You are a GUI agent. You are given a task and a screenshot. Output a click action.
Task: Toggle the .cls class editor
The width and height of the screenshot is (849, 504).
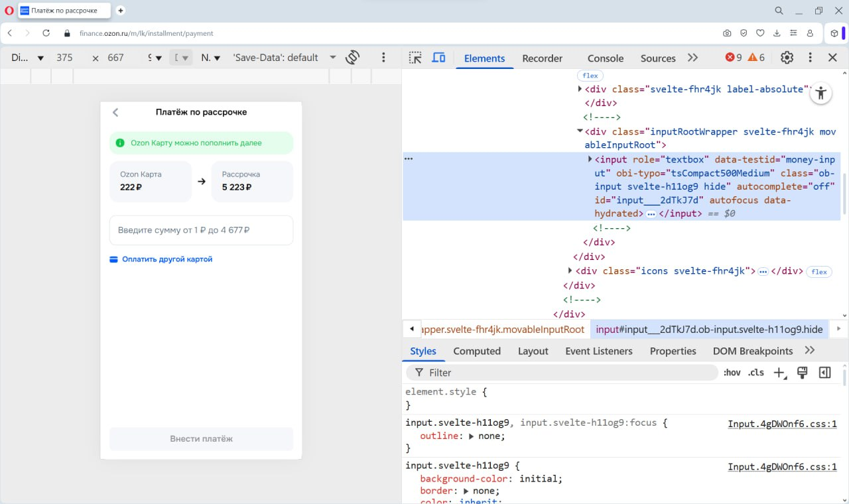755,373
